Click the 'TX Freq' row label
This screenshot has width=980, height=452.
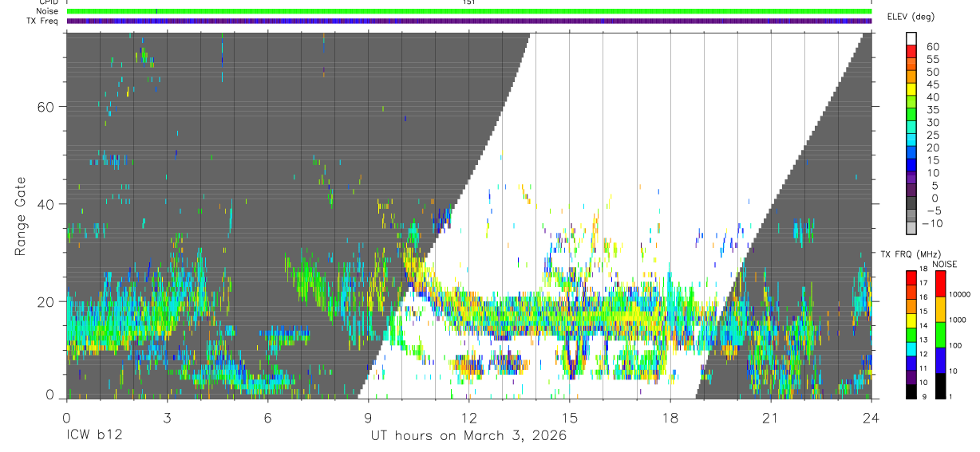coord(42,21)
